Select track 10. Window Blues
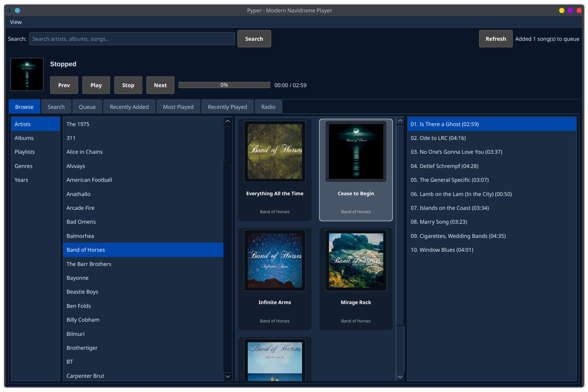 (x=492, y=250)
